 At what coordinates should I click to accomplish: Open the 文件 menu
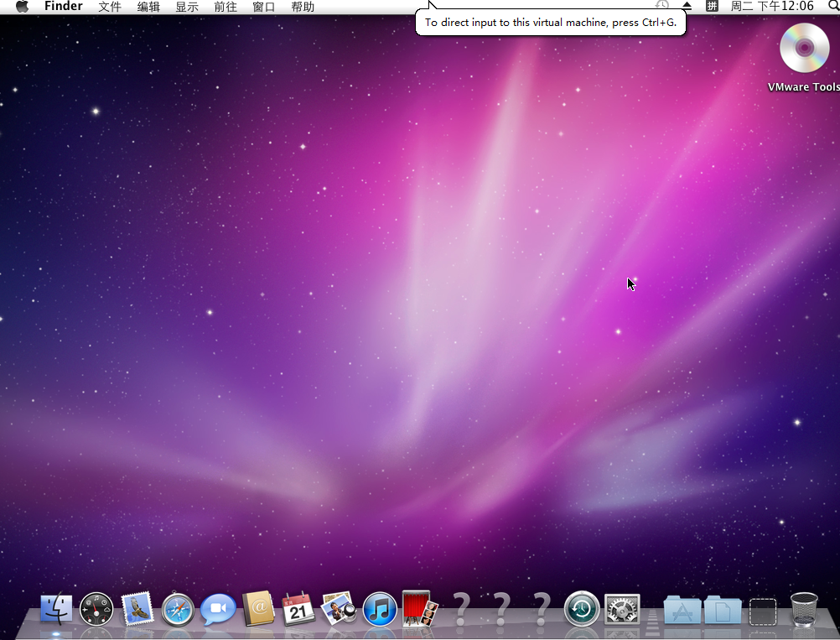click(110, 7)
